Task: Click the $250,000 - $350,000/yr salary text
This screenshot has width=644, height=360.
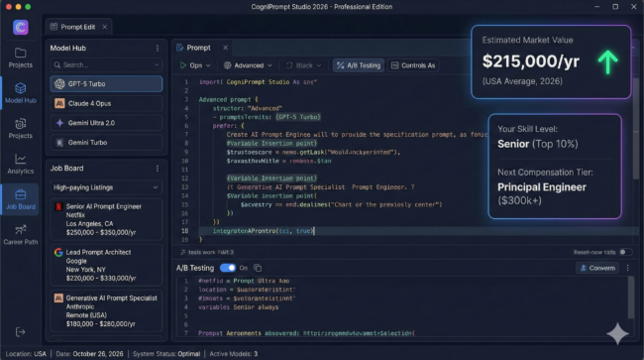Action: point(101,233)
